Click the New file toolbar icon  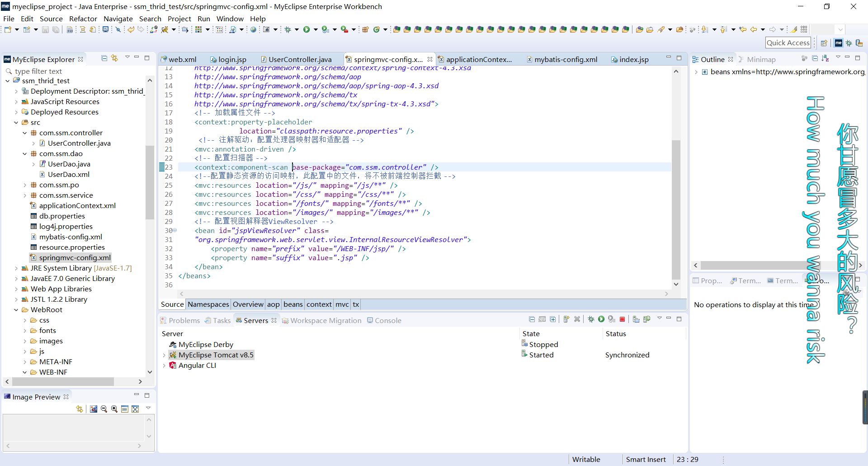point(8,30)
